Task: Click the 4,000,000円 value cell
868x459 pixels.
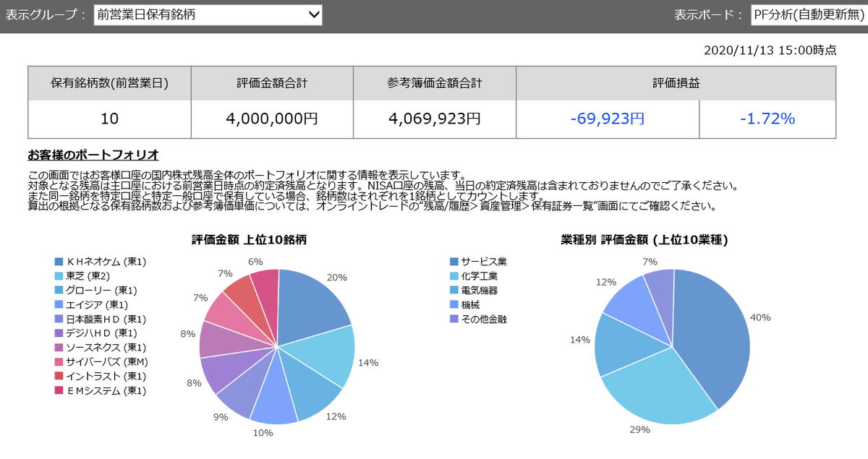Action: point(272,119)
